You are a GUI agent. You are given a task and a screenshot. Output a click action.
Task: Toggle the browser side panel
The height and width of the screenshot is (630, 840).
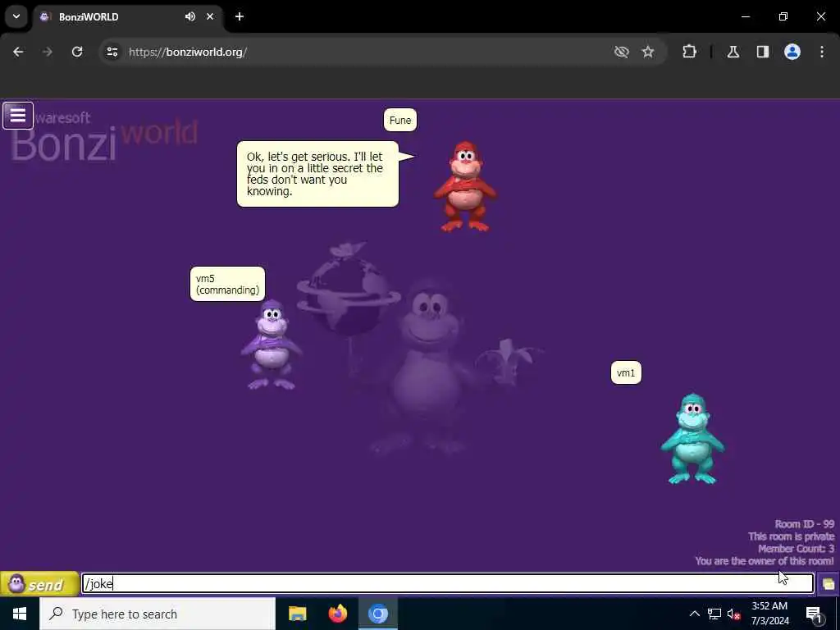click(763, 52)
